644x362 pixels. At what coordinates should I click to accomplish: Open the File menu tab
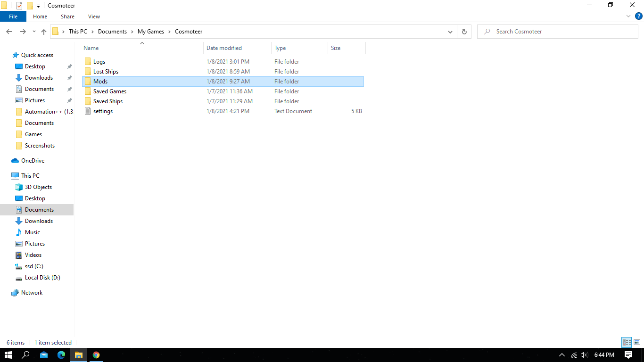click(13, 16)
